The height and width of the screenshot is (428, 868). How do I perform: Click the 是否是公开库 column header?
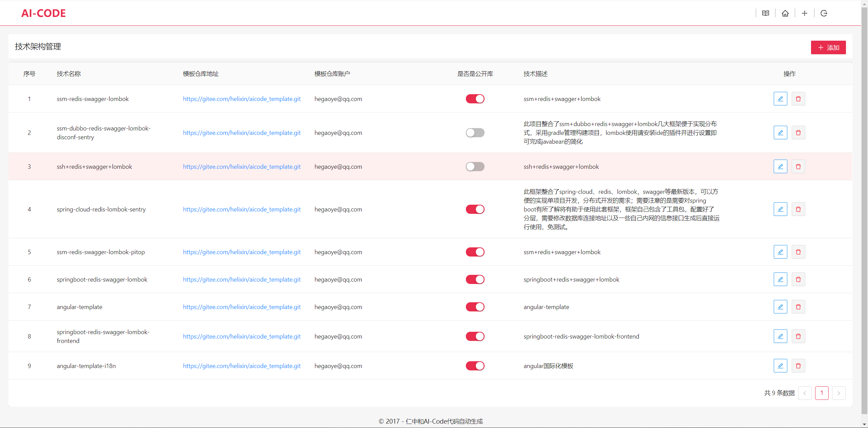pos(475,74)
